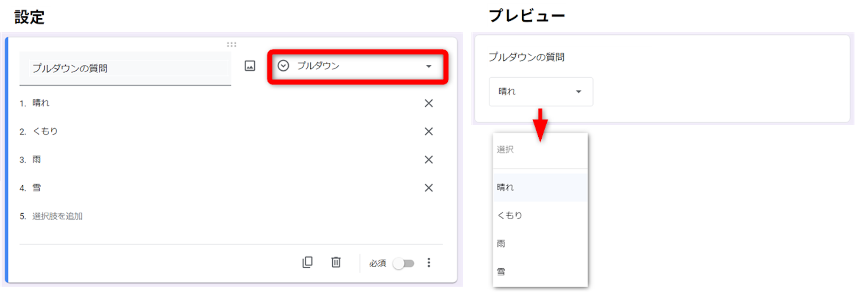Choose 雪 from the preview dropdown list
The width and height of the screenshot is (868, 292).
pyautogui.click(x=501, y=272)
